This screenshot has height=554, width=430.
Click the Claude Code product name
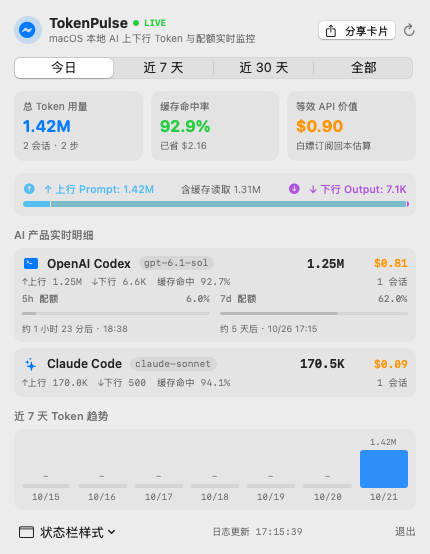click(x=84, y=364)
